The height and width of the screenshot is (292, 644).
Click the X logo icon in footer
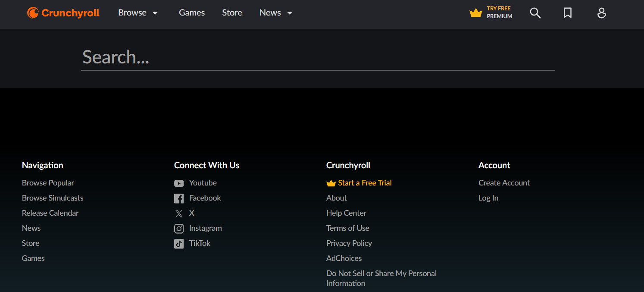[179, 214]
